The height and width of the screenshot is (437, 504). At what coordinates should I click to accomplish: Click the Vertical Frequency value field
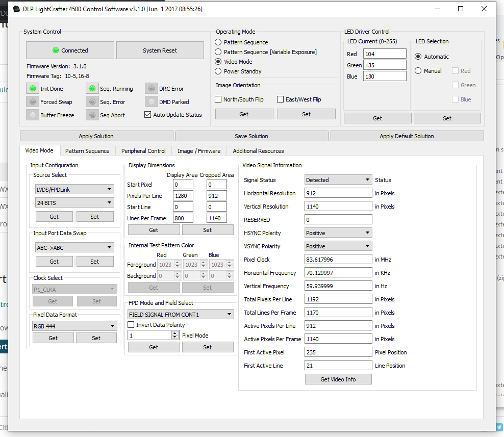[338, 286]
